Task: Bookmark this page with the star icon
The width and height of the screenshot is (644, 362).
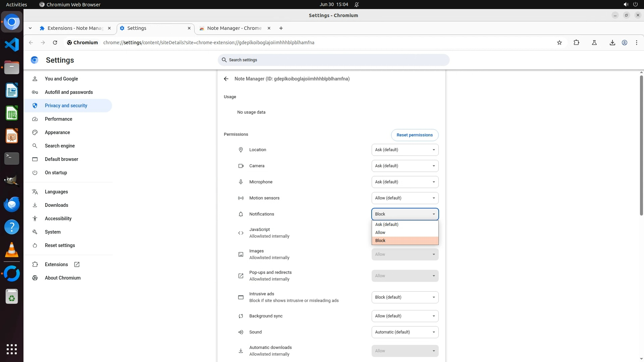Action: [x=559, y=43]
